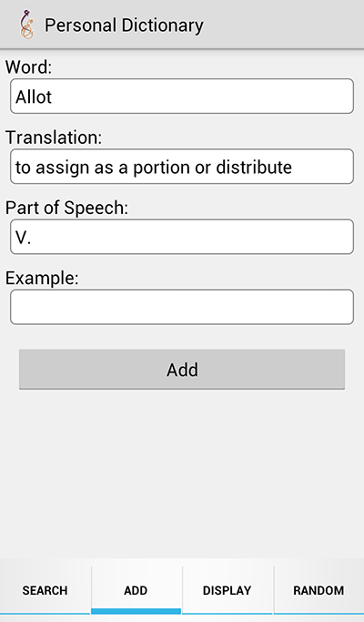Select the Translation input field
This screenshot has height=622, width=364.
tap(182, 167)
